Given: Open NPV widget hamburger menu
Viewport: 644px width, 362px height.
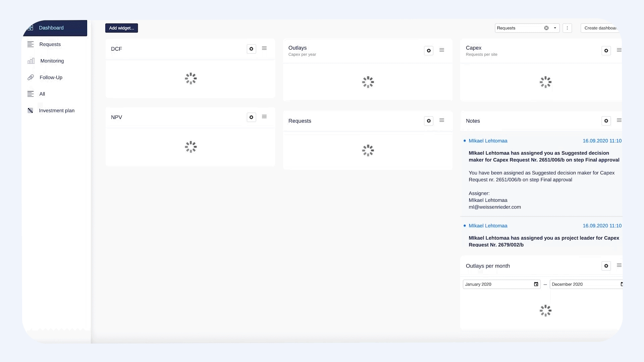Looking at the screenshot, I should pyautogui.click(x=264, y=117).
